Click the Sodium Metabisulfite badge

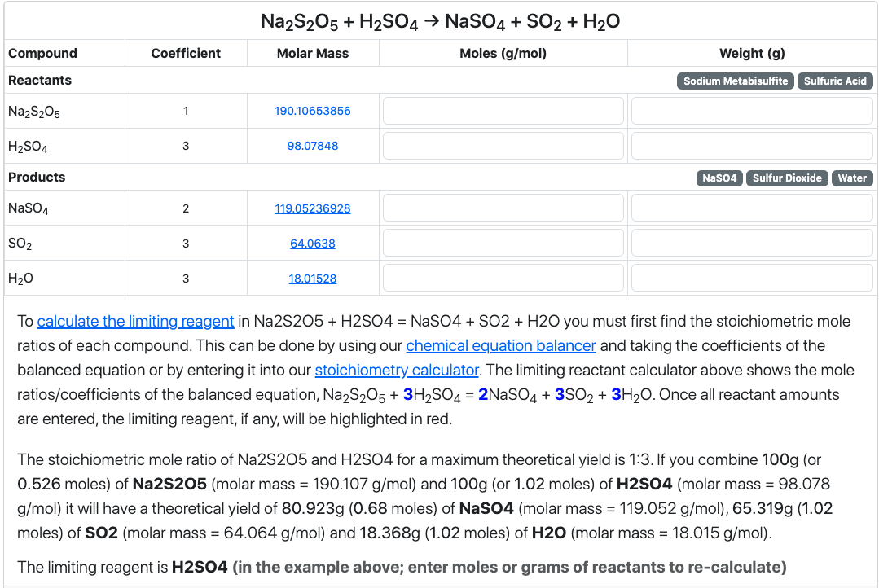coord(736,81)
